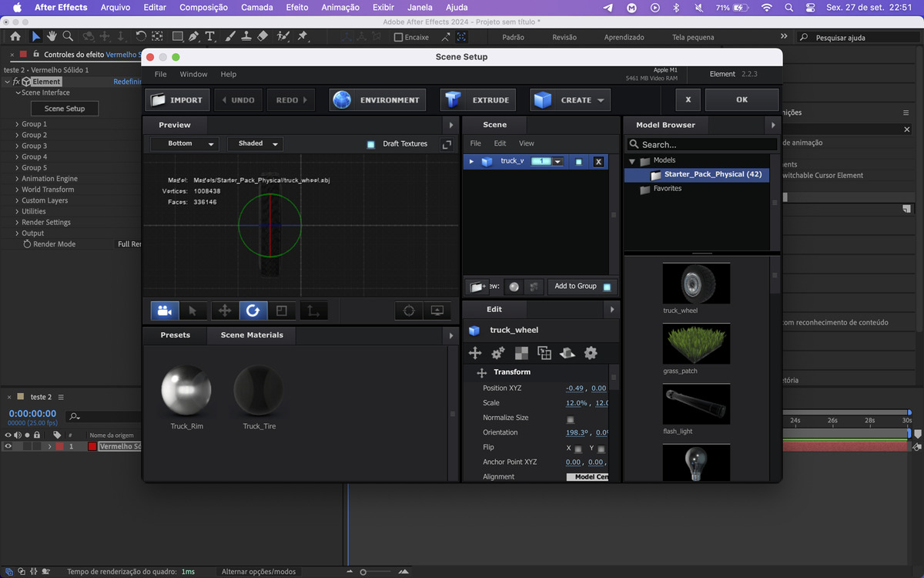Open the checkerboard texture icon in Edit panel
924x578 pixels.
pyautogui.click(x=521, y=353)
